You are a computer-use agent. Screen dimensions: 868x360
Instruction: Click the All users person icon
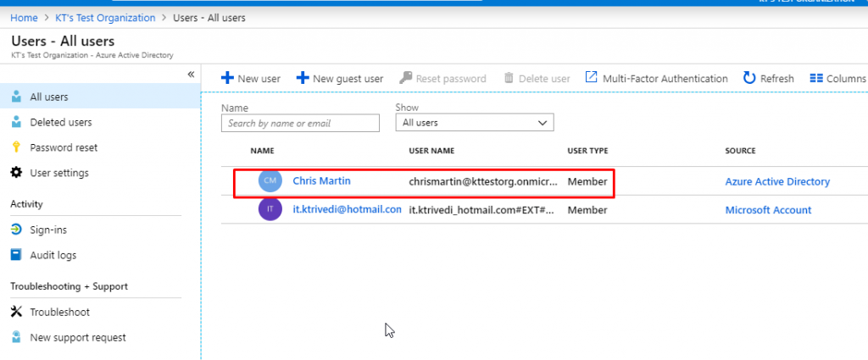[17, 97]
